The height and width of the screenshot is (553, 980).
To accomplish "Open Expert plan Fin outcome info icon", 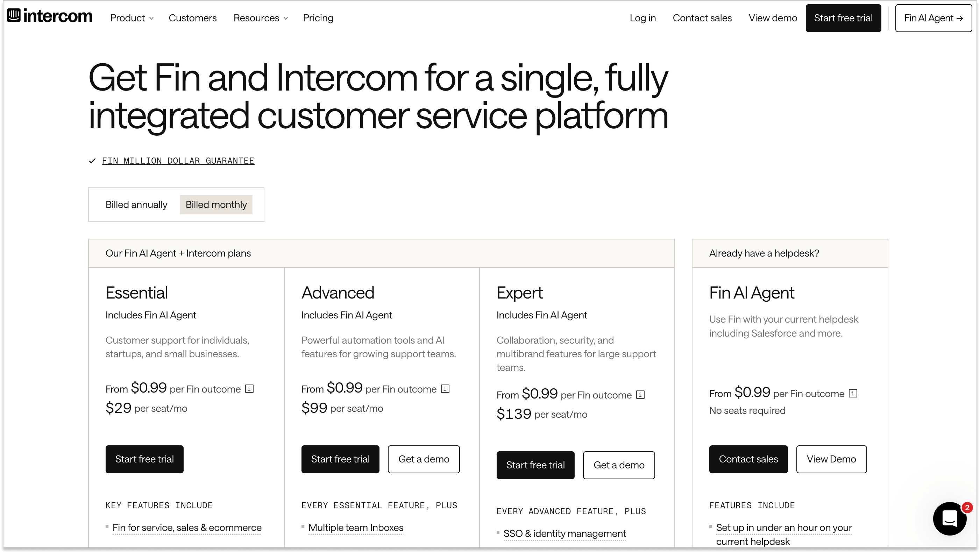I will 640,395.
